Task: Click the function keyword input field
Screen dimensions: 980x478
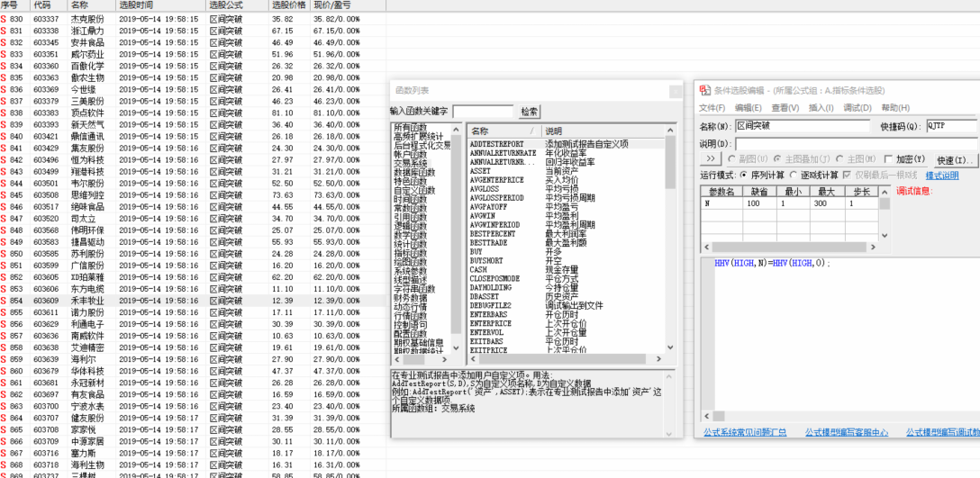Action: [x=483, y=112]
